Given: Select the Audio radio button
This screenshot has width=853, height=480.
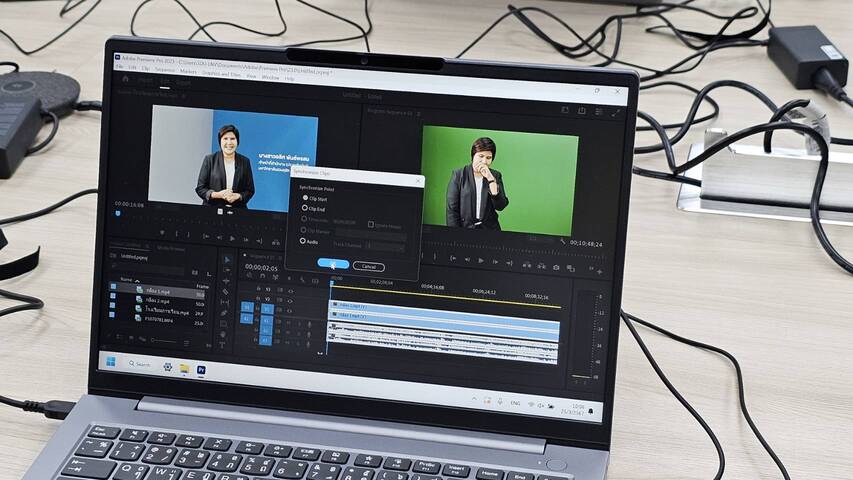Looking at the screenshot, I should (302, 241).
